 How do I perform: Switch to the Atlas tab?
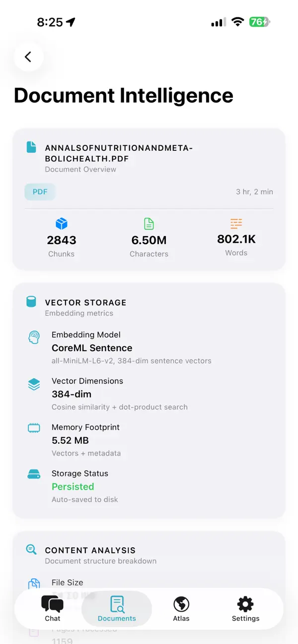click(x=181, y=609)
